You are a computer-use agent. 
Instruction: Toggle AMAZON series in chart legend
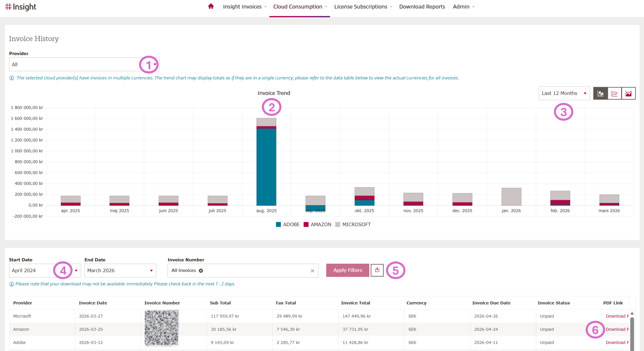[x=317, y=225]
